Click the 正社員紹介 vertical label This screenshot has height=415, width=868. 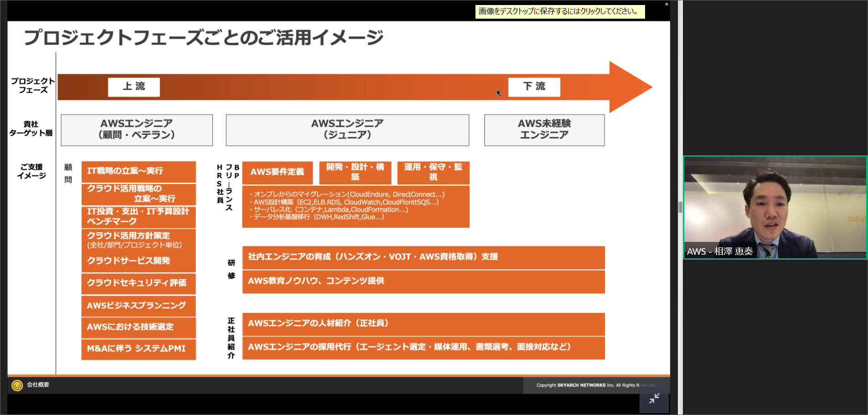(x=231, y=338)
